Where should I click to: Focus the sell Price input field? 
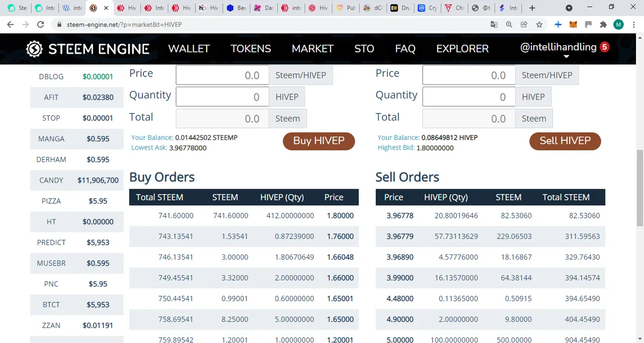click(x=468, y=75)
